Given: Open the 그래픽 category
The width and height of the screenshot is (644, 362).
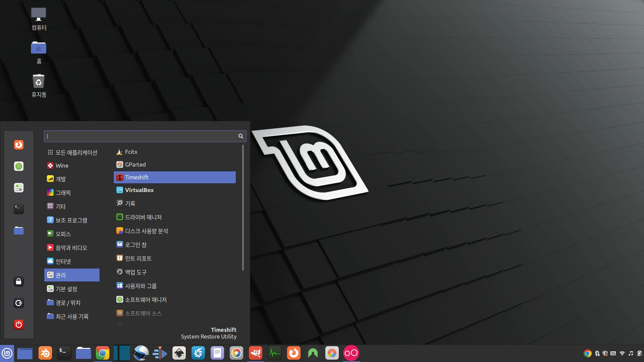Looking at the screenshot, I should click(x=72, y=193).
